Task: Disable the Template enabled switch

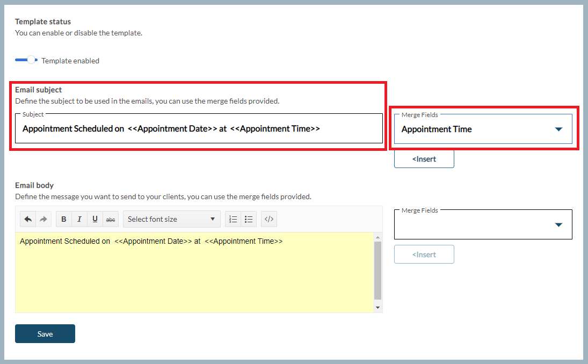Action: click(x=26, y=60)
